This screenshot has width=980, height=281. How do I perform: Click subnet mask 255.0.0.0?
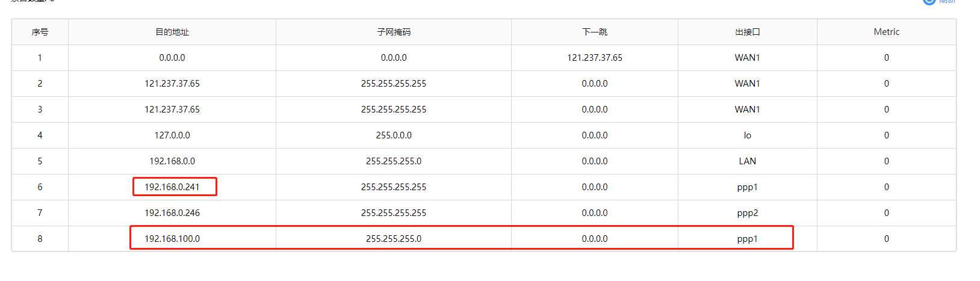(394, 135)
